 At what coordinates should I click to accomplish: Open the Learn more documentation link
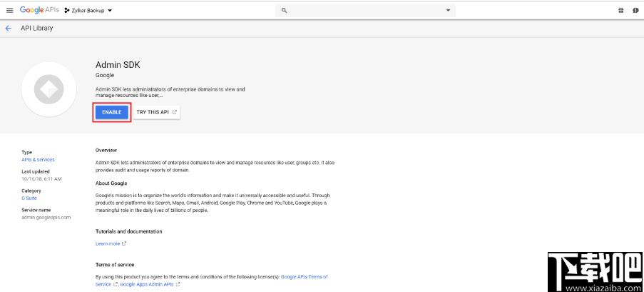point(111,243)
